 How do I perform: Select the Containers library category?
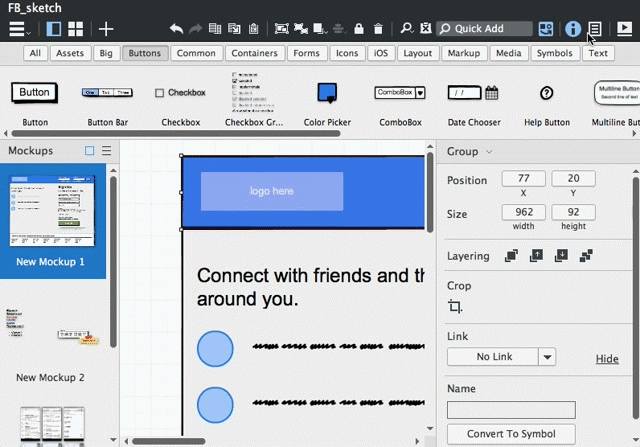(x=254, y=53)
